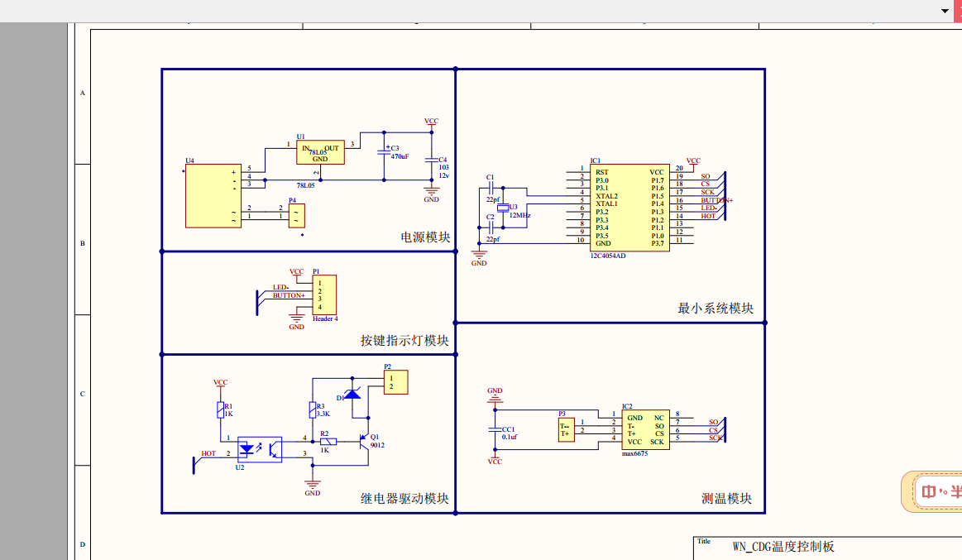The height and width of the screenshot is (560, 962).
Task: Select the U3 12MHz crystal
Action: pos(503,208)
